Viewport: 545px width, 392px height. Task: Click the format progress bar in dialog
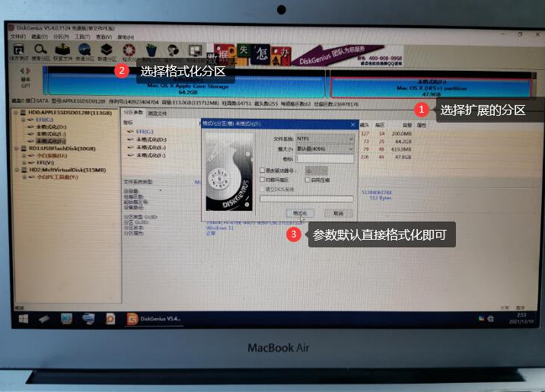tap(307, 199)
